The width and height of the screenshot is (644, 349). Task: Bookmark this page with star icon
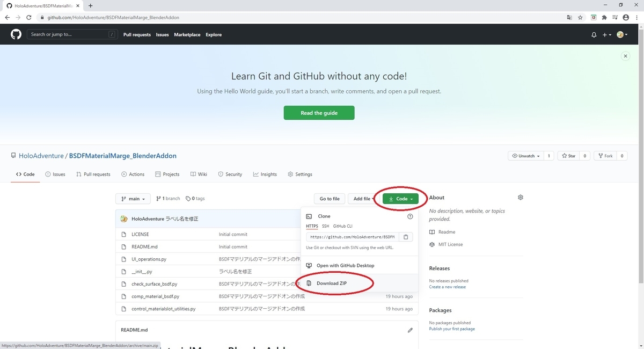(x=580, y=17)
